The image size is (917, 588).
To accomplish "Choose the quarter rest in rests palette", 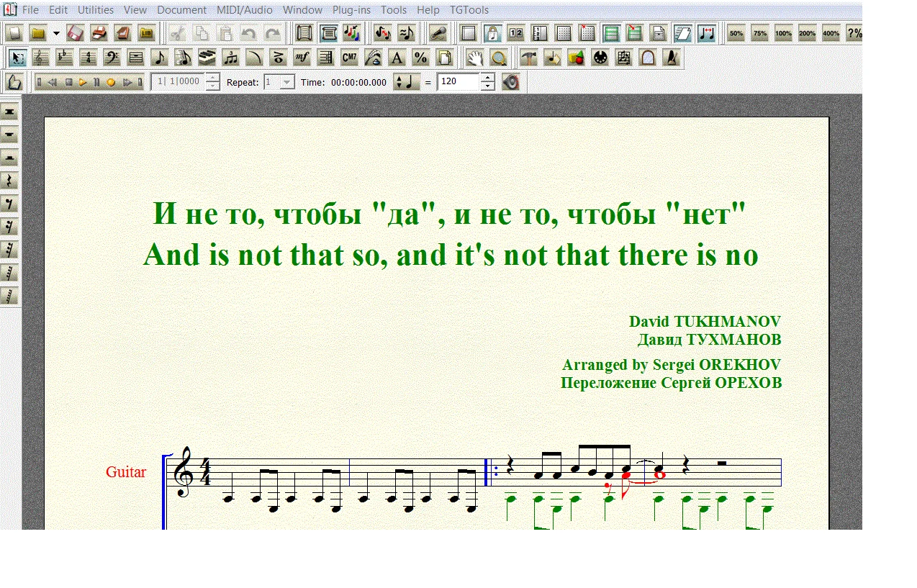I will click(x=10, y=181).
